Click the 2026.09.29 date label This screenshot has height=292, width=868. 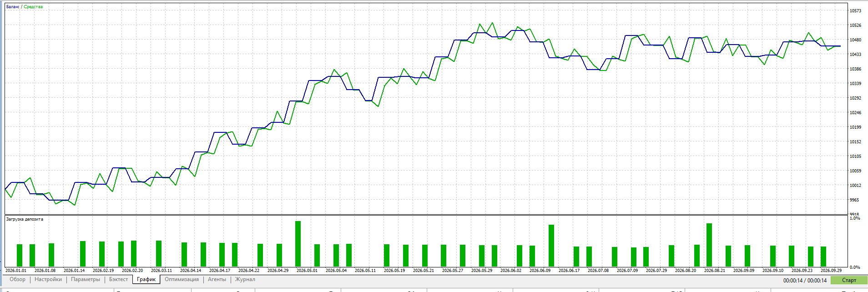tap(831, 271)
